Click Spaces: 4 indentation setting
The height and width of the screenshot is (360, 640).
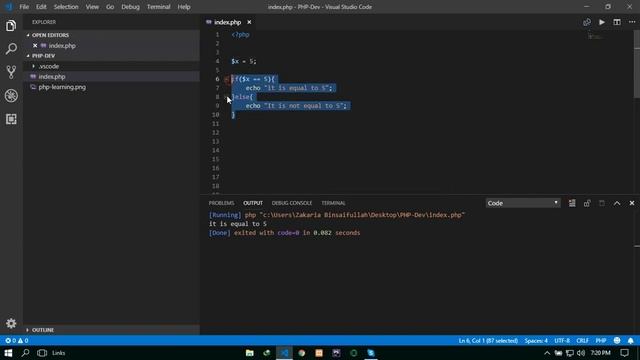536,340
